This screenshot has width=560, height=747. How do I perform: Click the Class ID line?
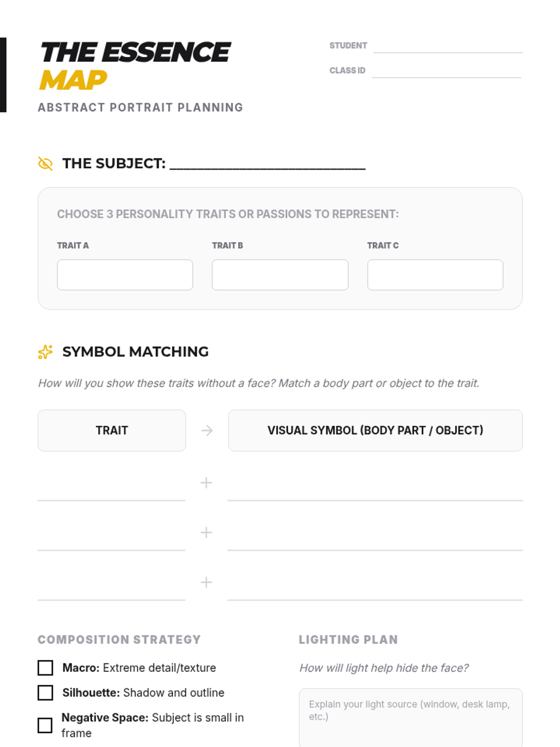(x=447, y=71)
